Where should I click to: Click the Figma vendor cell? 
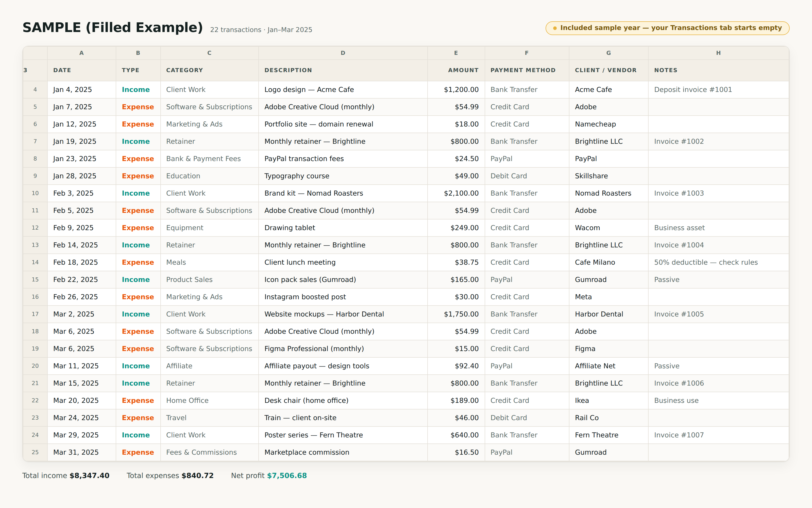(x=609, y=349)
